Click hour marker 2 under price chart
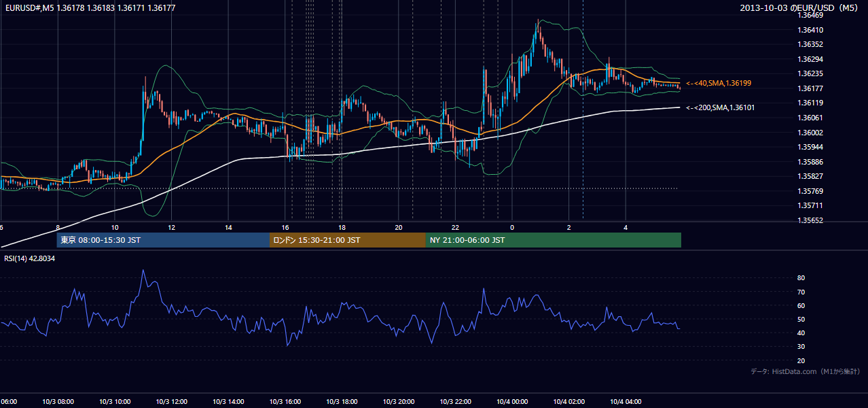 click(x=568, y=227)
